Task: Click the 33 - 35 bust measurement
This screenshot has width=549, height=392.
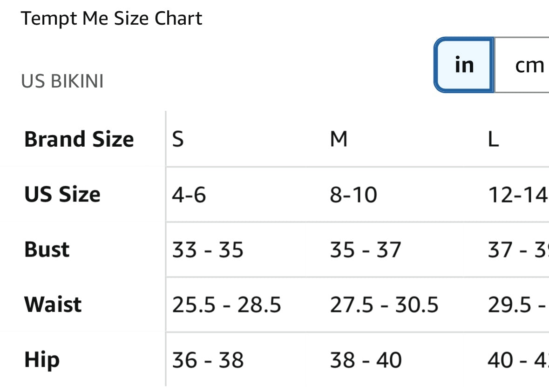Action: [x=208, y=250]
